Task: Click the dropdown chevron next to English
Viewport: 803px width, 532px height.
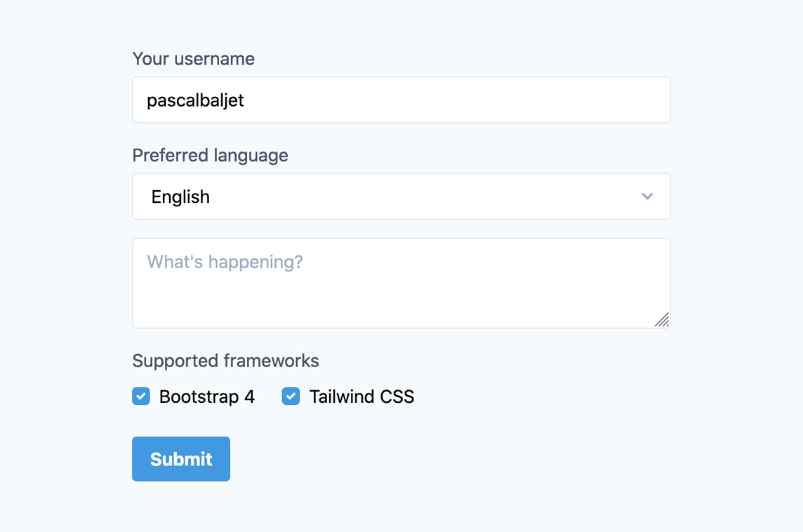Action: point(647,197)
